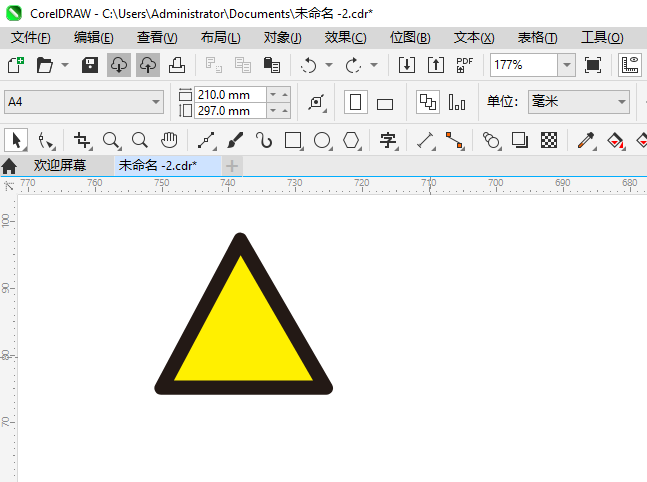Image resolution: width=647 pixels, height=482 pixels.
Task: Open the 查看(V) menu
Action: click(157, 38)
